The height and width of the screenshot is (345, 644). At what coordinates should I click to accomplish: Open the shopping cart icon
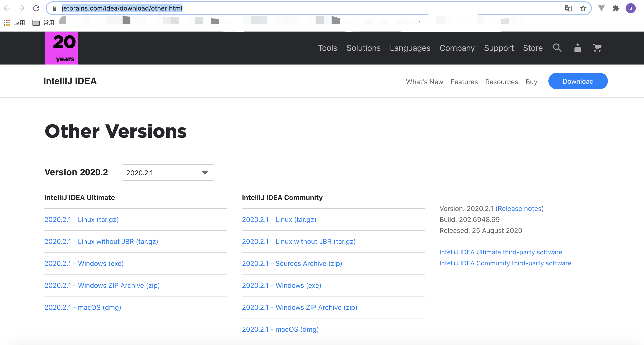pyautogui.click(x=597, y=48)
